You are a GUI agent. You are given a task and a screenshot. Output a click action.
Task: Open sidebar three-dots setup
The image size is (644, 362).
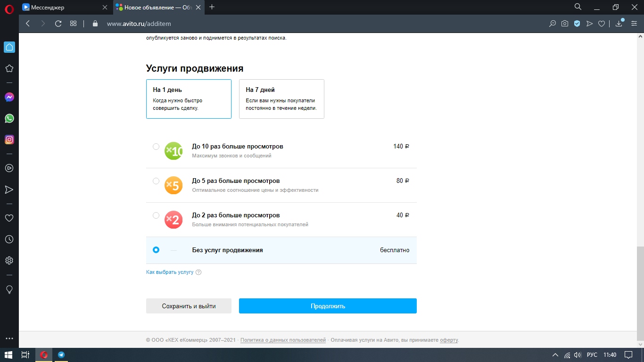coord(9,338)
